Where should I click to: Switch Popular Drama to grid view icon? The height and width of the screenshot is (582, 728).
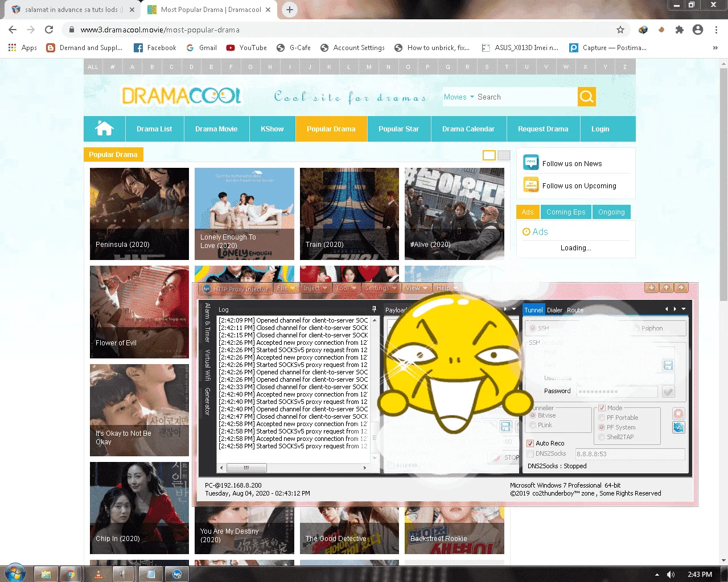[489, 155]
